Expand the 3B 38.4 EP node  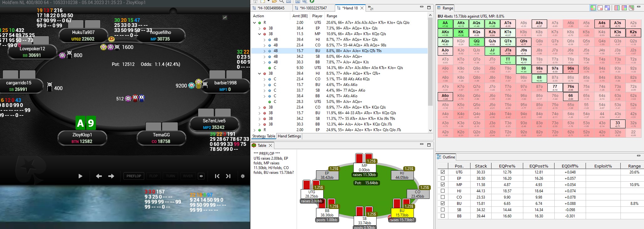tap(260, 28)
